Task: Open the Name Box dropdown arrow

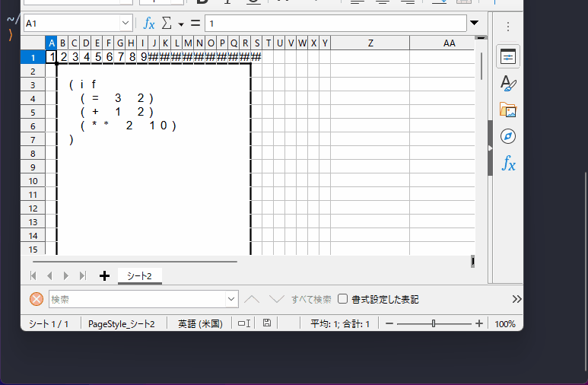Action: [126, 24]
